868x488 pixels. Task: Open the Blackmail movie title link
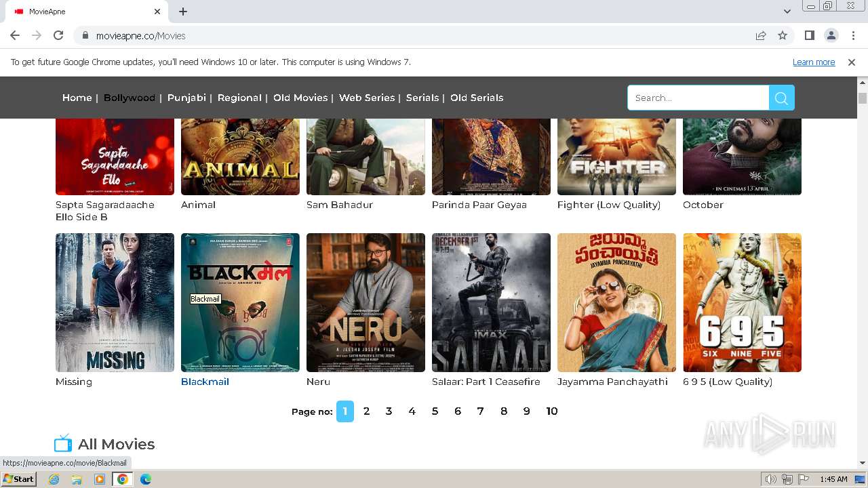205,382
